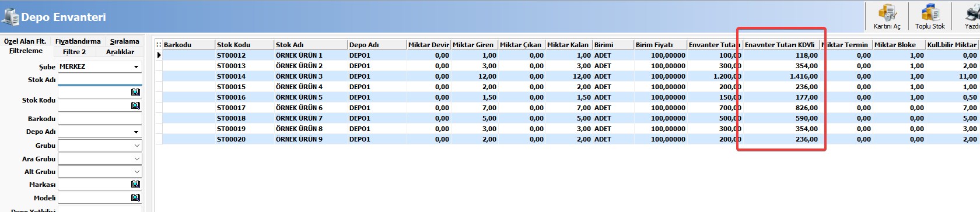
Task: Click the Depo Envanteri title icon
Action: pyautogui.click(x=10, y=16)
